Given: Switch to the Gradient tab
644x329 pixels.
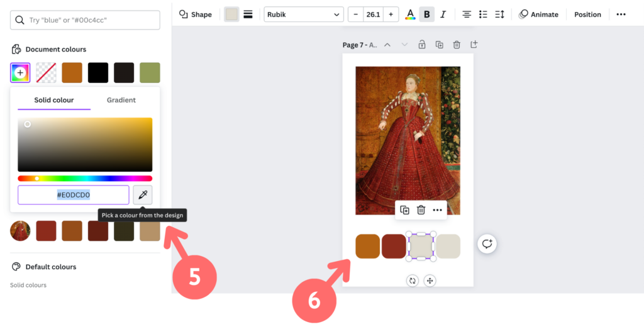Looking at the screenshot, I should tap(121, 100).
